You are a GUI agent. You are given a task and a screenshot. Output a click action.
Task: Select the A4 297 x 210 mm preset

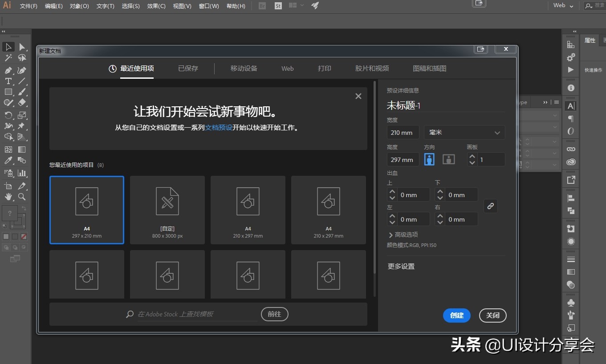[x=86, y=210]
